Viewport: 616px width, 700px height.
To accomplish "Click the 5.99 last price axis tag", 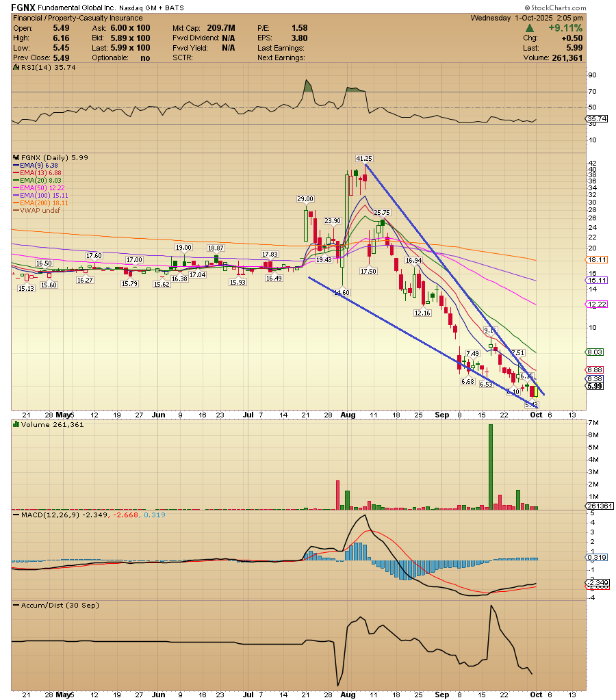I will click(594, 386).
